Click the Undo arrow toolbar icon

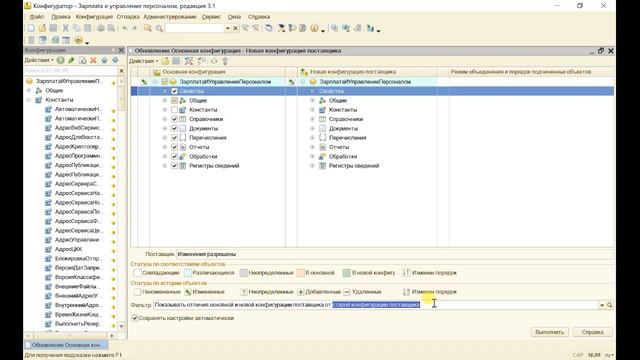125,28
